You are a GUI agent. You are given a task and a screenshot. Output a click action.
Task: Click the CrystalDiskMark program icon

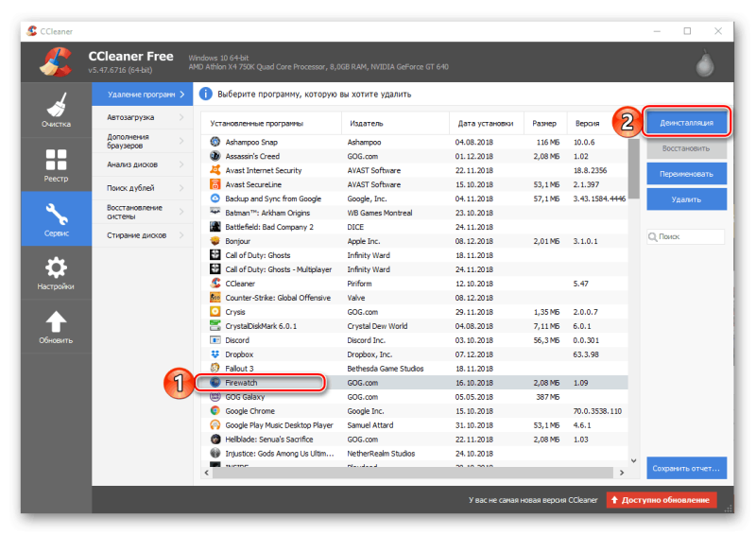tap(215, 325)
